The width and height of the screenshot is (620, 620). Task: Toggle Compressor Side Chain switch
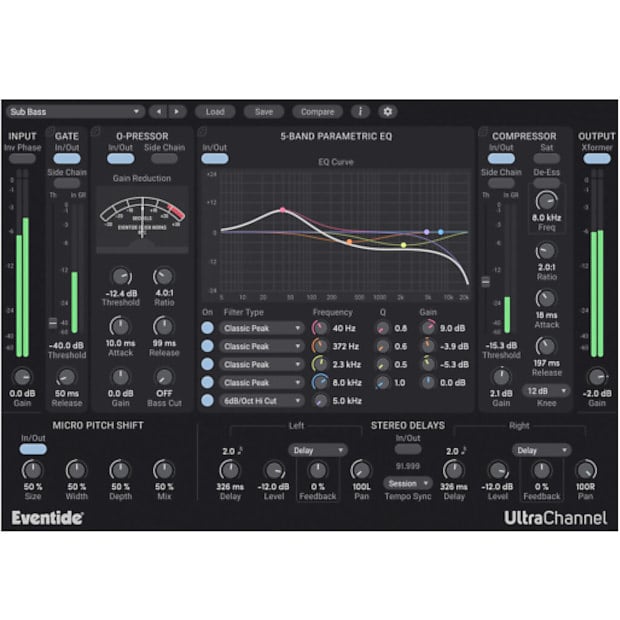click(x=501, y=183)
